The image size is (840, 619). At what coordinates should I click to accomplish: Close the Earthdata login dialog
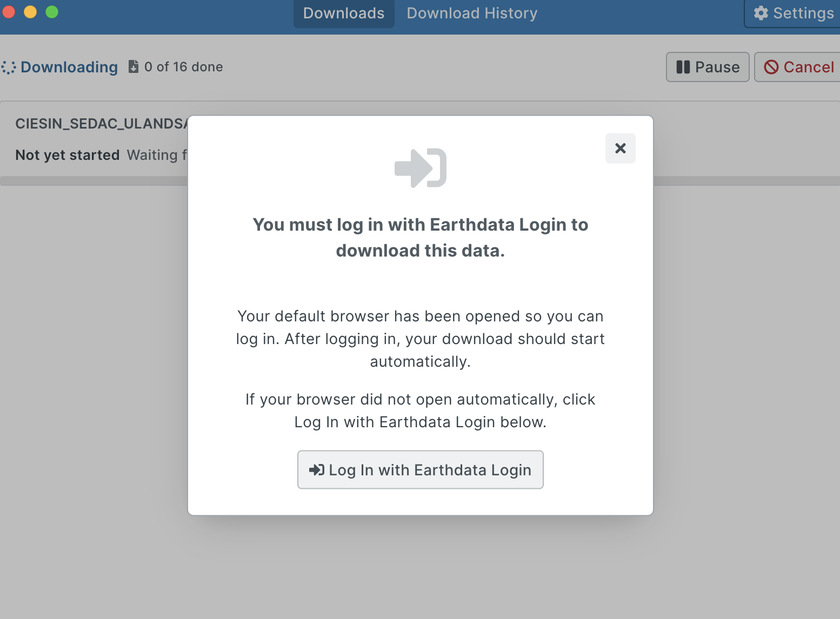point(620,148)
